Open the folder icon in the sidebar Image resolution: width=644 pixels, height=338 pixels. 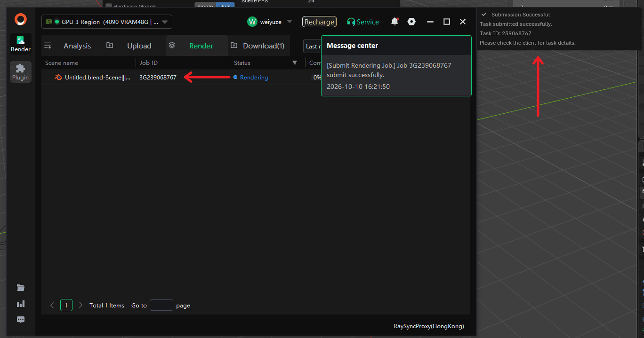click(x=21, y=288)
